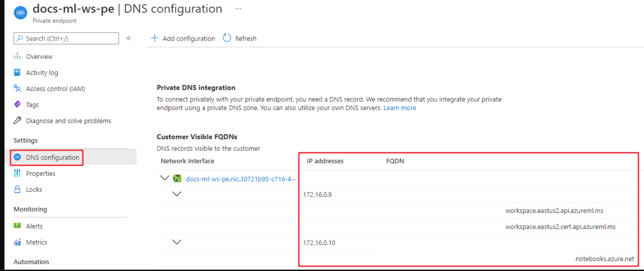The image size is (644, 271).
Task: Click the Private DNS integration heading
Action: pyautogui.click(x=196, y=88)
